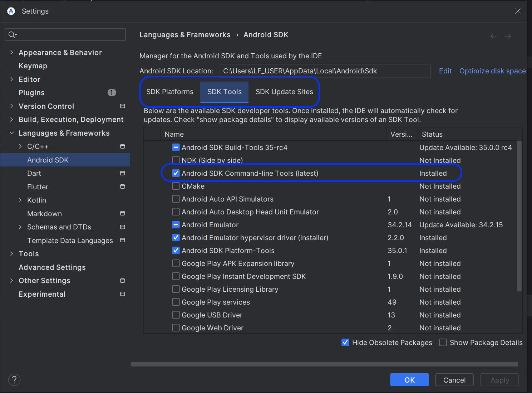The height and width of the screenshot is (393, 532).
Task: Check Google Play services checkbox
Action: (x=176, y=302)
